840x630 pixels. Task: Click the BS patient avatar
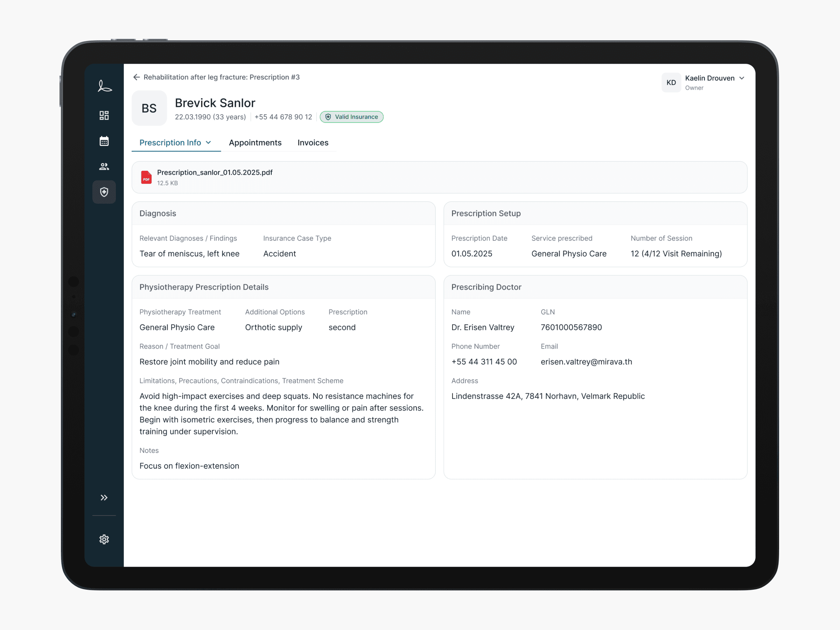point(149,108)
